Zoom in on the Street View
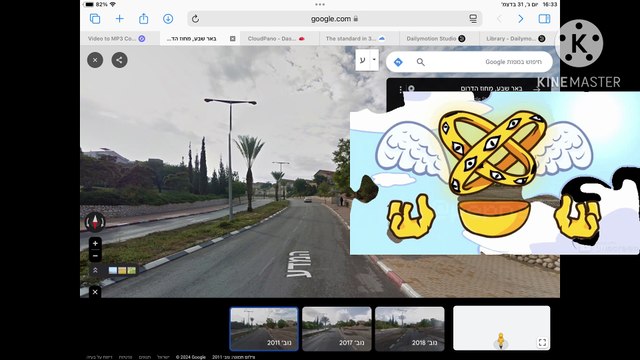 click(x=95, y=244)
